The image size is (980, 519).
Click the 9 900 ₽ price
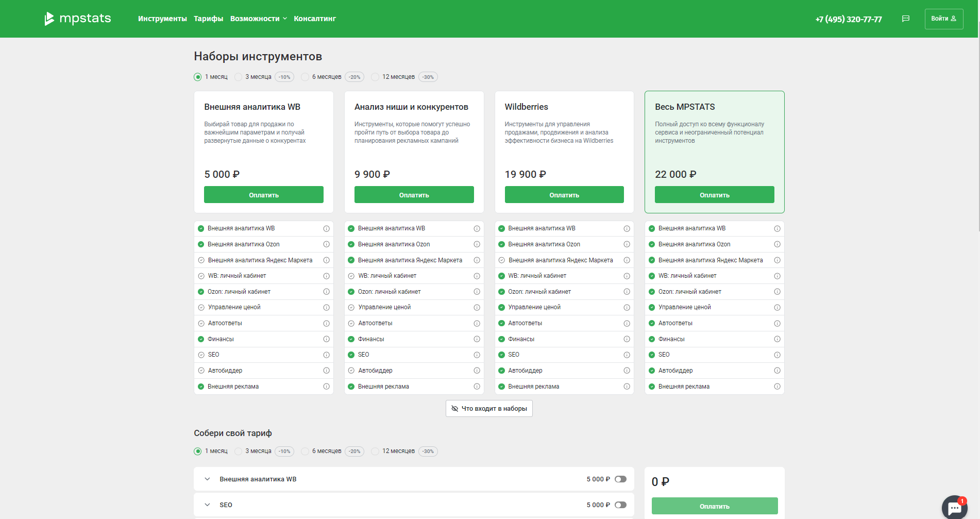pos(372,175)
